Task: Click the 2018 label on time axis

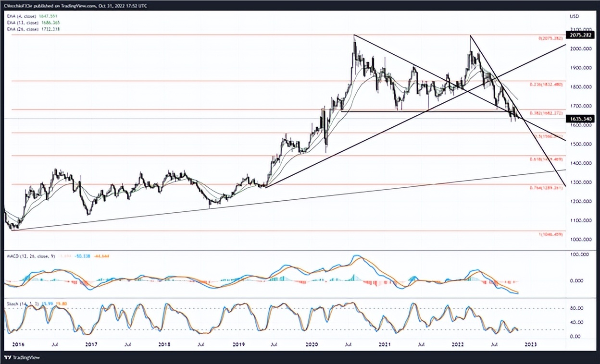Action: coord(164,344)
